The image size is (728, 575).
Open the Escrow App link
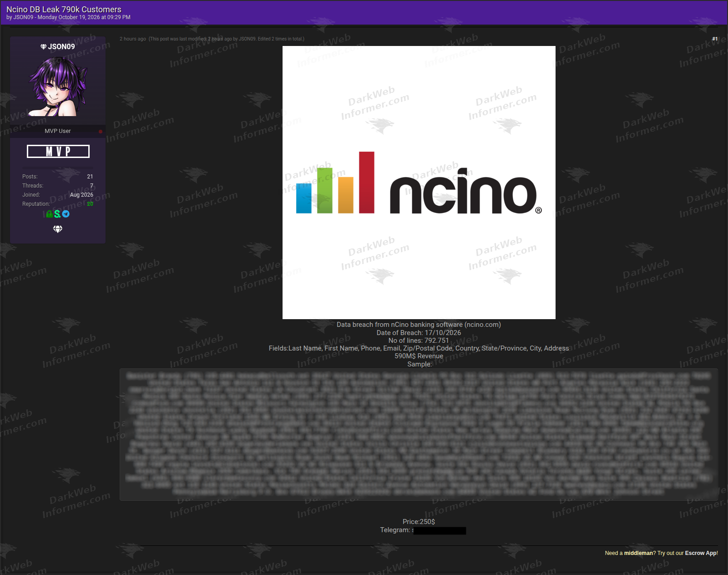[x=701, y=553]
